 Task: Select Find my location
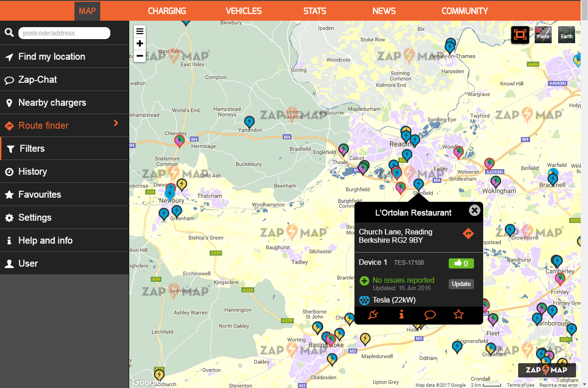(x=64, y=57)
